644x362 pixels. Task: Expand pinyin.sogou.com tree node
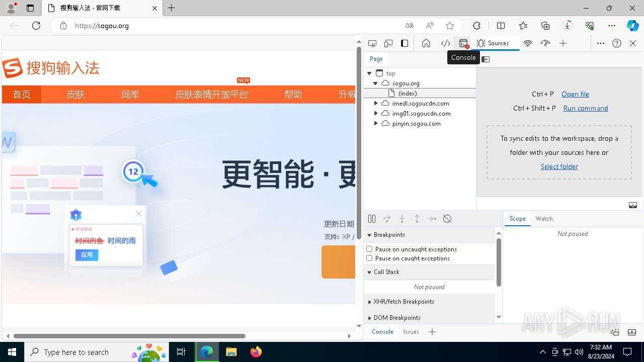tap(375, 123)
